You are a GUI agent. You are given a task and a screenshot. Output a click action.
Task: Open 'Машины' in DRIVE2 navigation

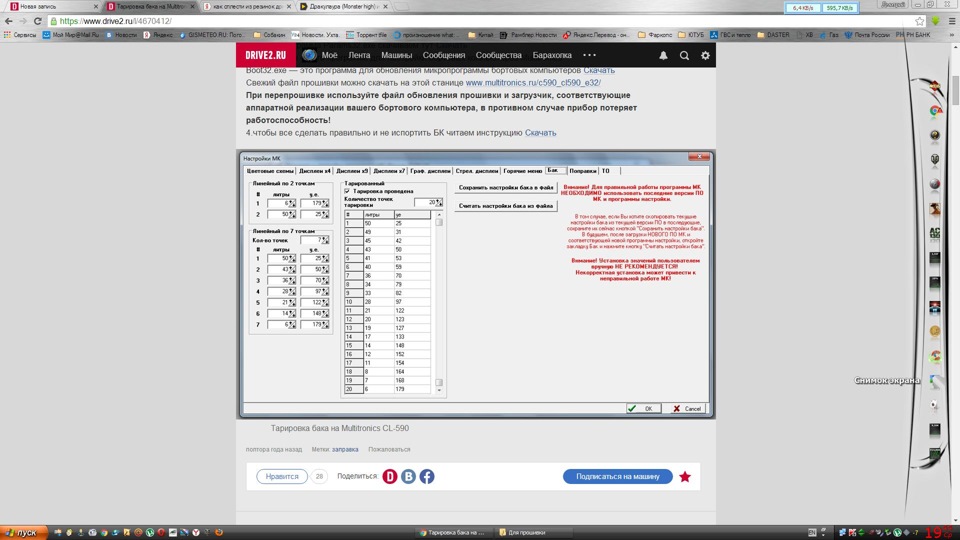[x=397, y=55]
